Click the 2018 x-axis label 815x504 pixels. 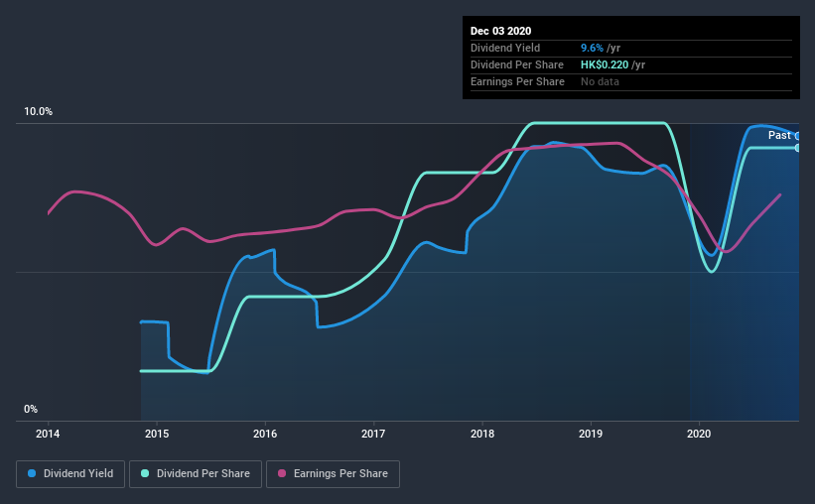point(482,434)
